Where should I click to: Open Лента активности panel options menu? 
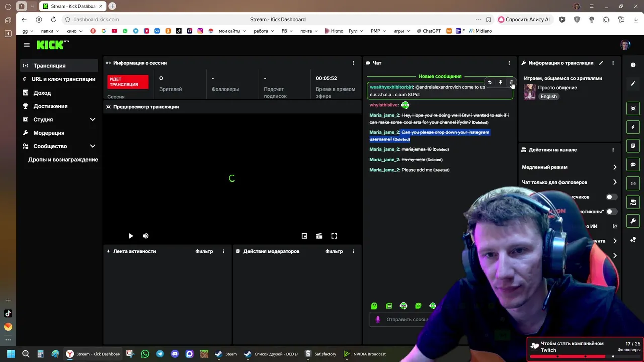223,251
